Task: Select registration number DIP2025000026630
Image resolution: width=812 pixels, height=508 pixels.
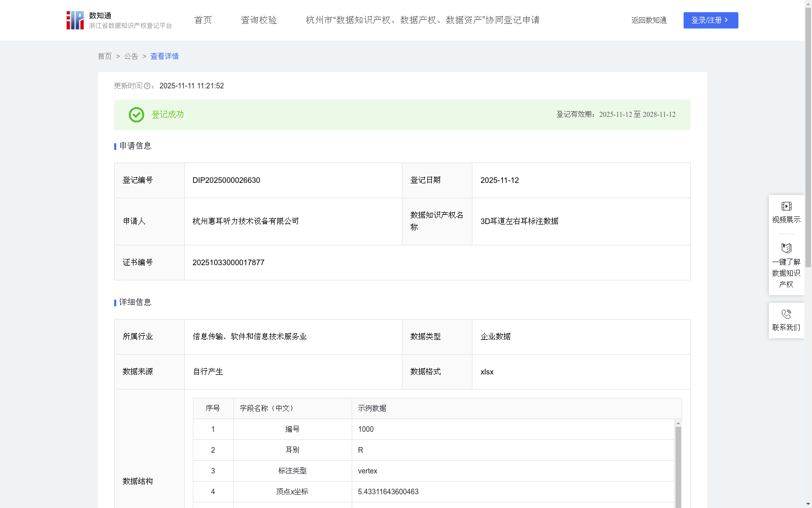Action: coord(226,180)
